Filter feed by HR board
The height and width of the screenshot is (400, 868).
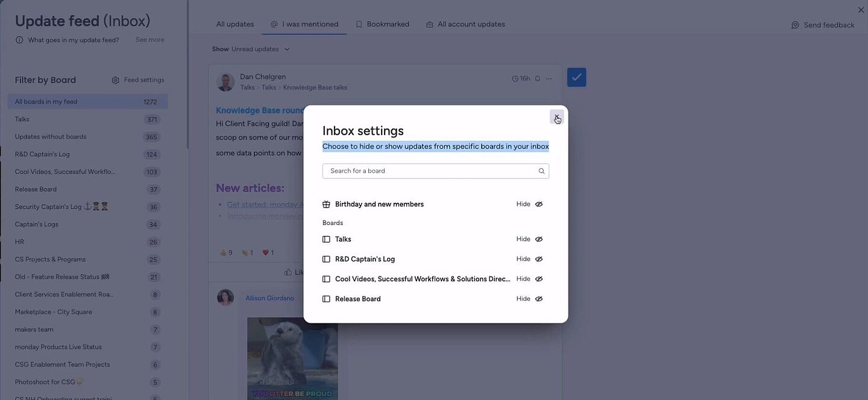[87, 241]
